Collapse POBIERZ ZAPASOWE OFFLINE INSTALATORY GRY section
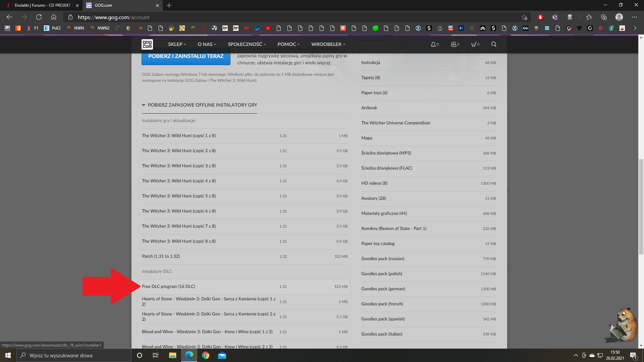 tap(200, 105)
